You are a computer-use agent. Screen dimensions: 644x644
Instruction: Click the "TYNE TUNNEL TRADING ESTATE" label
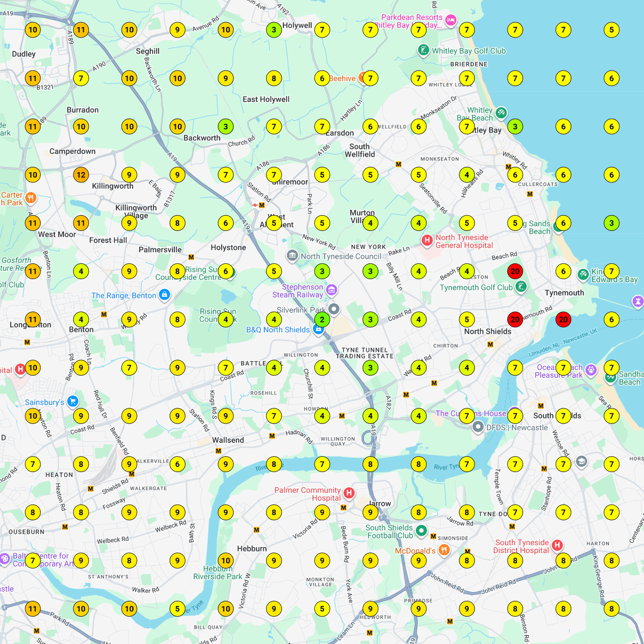coord(365,353)
